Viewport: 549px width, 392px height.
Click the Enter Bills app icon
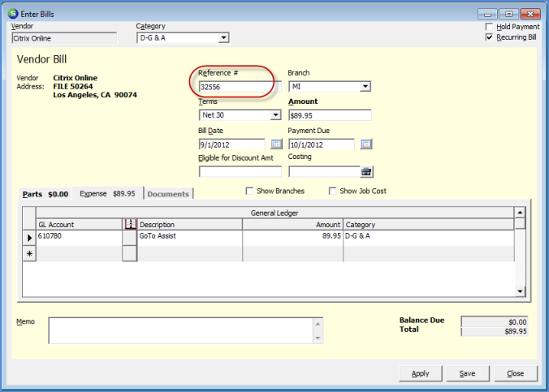pos(13,14)
